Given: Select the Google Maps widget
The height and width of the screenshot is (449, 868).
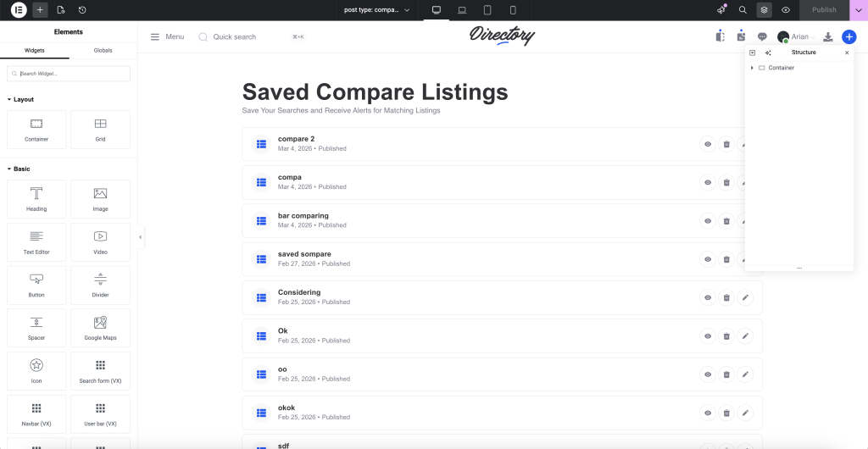Looking at the screenshot, I should pos(100,328).
